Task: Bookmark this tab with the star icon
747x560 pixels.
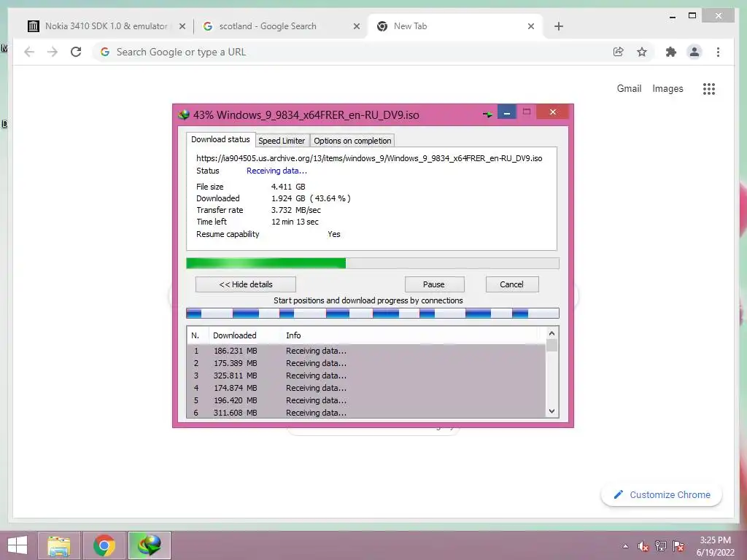Action: coord(642,52)
